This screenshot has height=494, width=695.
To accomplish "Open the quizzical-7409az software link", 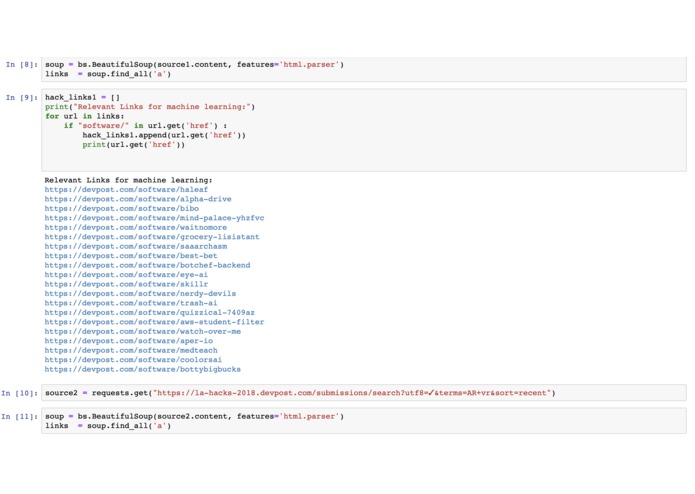I will click(149, 312).
